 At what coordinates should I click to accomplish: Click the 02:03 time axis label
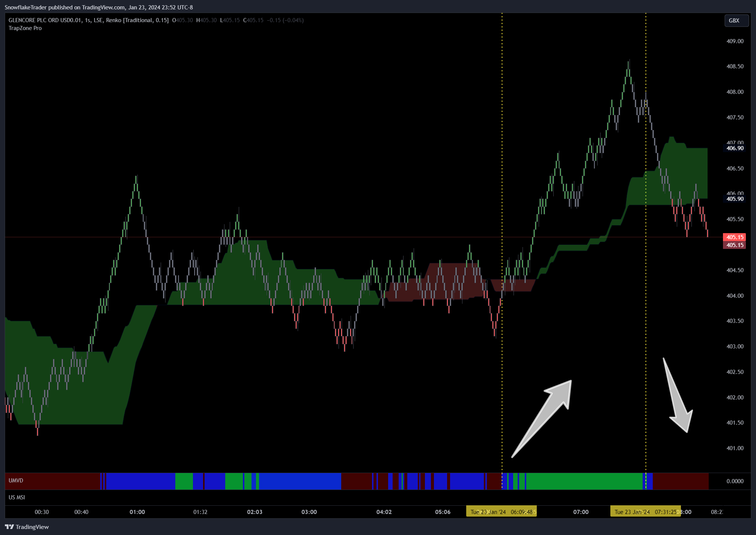255,512
